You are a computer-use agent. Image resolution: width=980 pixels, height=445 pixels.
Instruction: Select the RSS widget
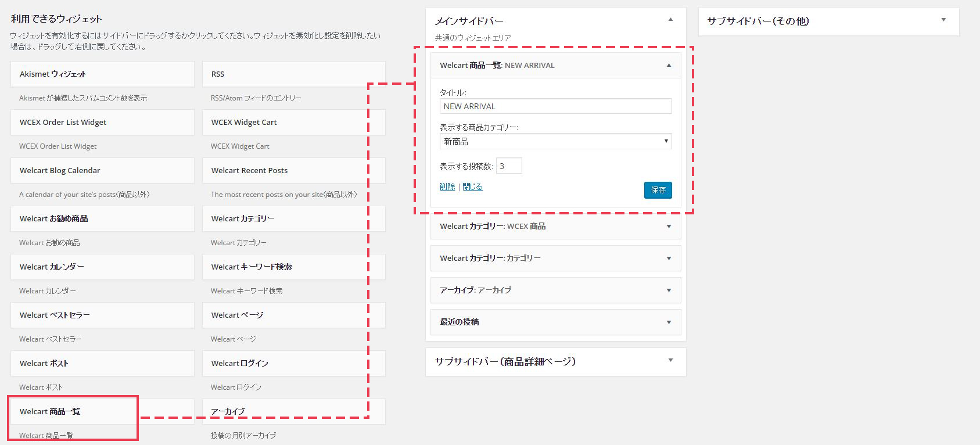(x=294, y=74)
